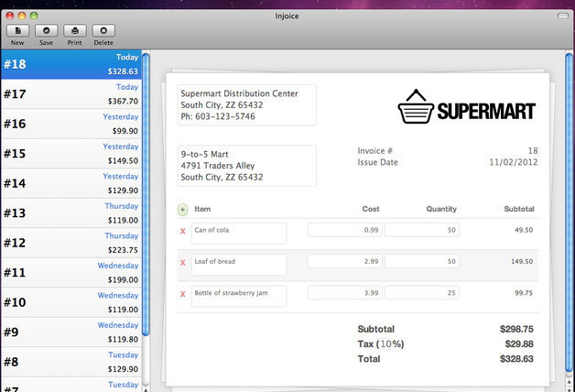This screenshot has height=392, width=575.
Task: Remove the Bottle of strawberry jam row
Action: point(183,294)
